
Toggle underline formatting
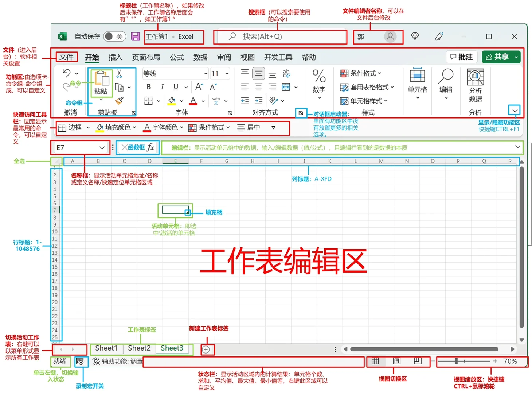coord(175,87)
